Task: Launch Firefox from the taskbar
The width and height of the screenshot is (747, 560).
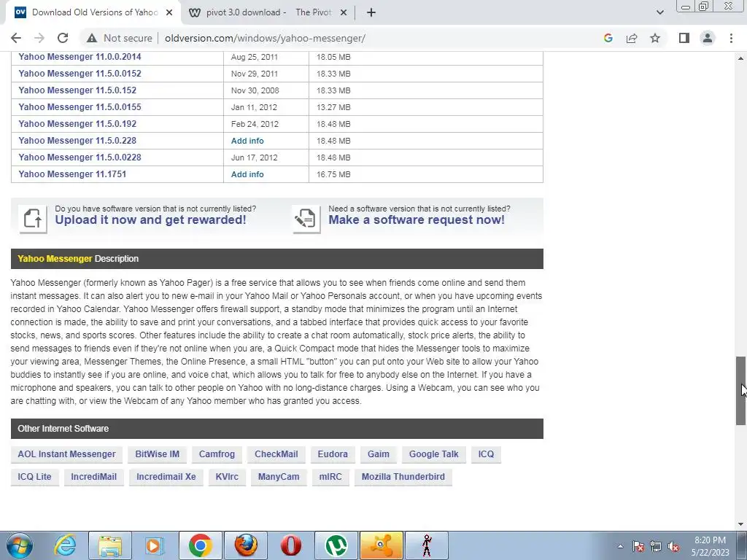Action: coord(247,545)
